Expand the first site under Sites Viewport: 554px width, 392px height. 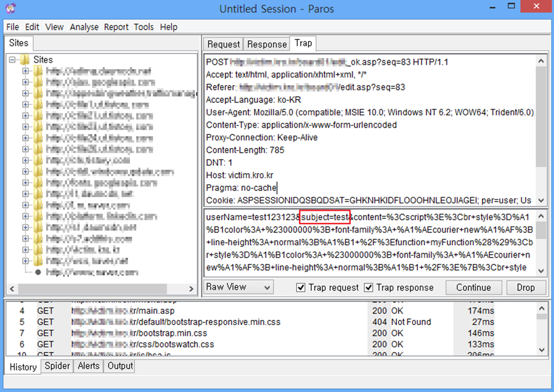(x=25, y=71)
